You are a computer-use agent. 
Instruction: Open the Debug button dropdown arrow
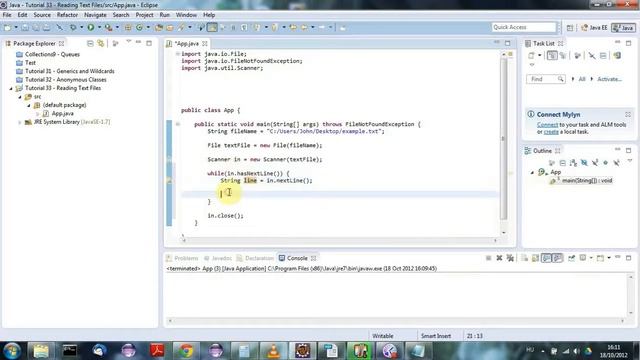[81, 27]
